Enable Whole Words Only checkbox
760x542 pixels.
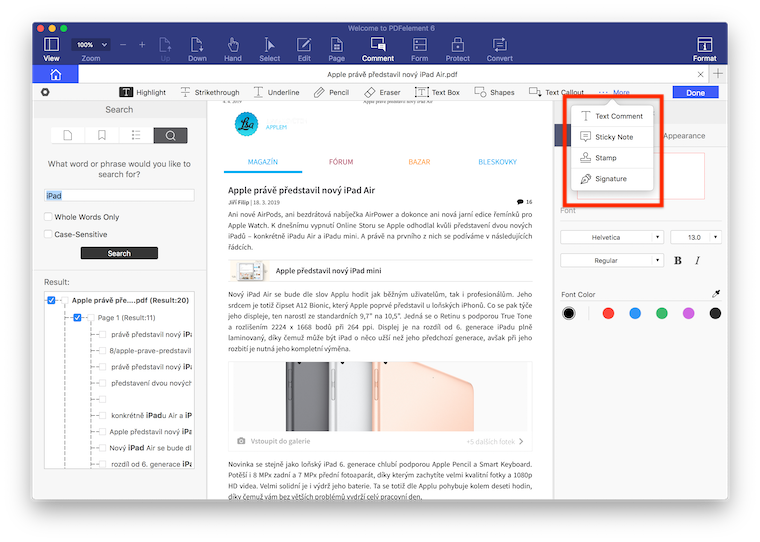pos(48,217)
